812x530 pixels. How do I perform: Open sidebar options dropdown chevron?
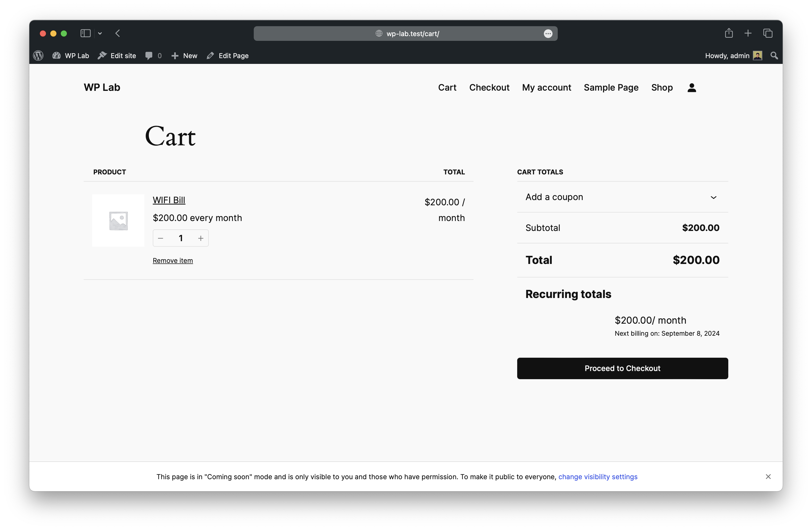[x=100, y=34]
